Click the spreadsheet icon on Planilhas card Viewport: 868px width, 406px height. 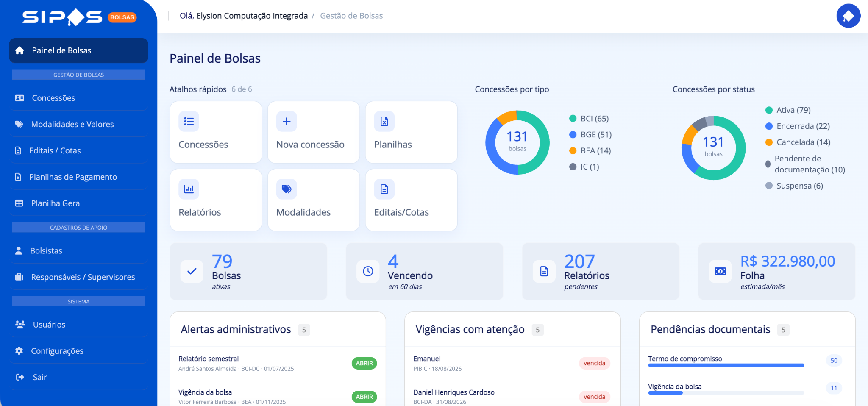pyautogui.click(x=384, y=122)
